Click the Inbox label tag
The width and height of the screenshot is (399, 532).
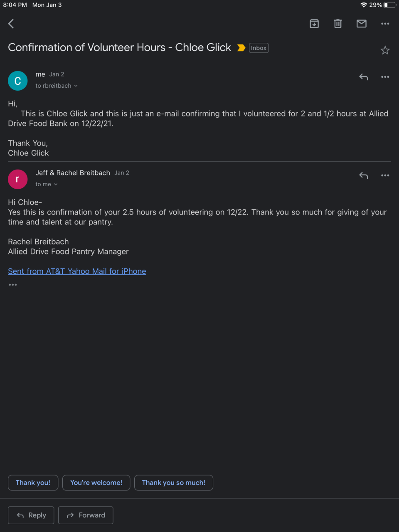[x=259, y=48]
